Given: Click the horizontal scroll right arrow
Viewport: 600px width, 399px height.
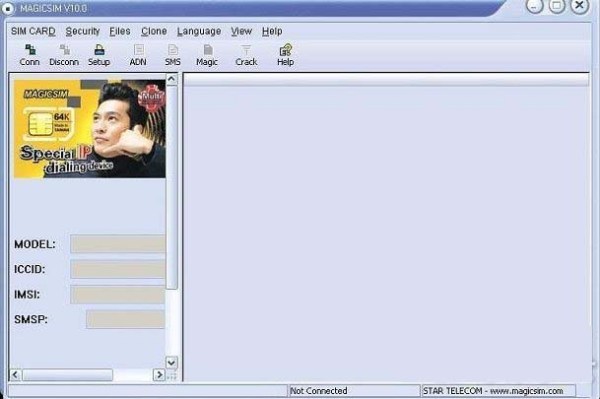Looking at the screenshot, I should coord(159,375).
